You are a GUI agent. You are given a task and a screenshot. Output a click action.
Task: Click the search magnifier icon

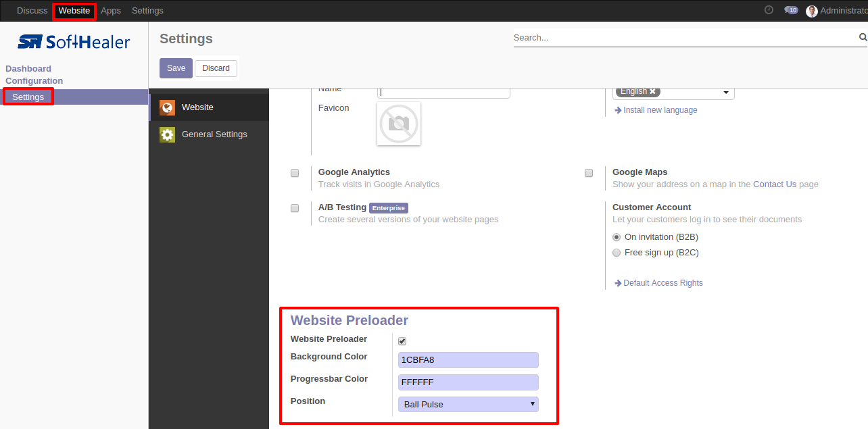point(863,37)
